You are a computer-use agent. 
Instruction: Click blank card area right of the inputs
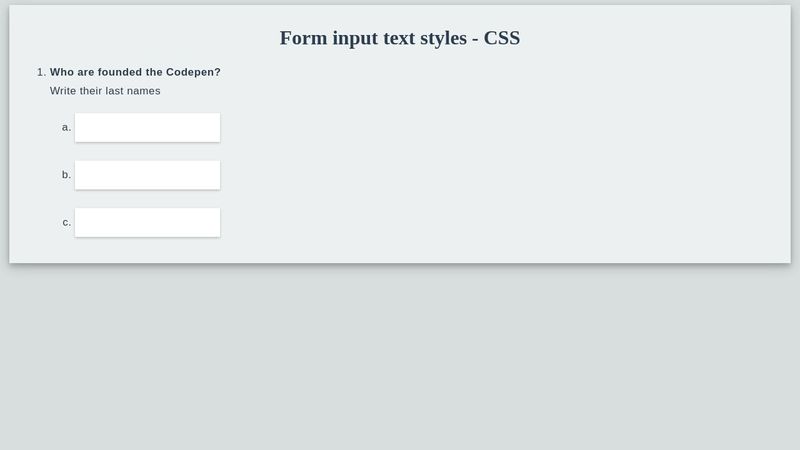click(505, 173)
